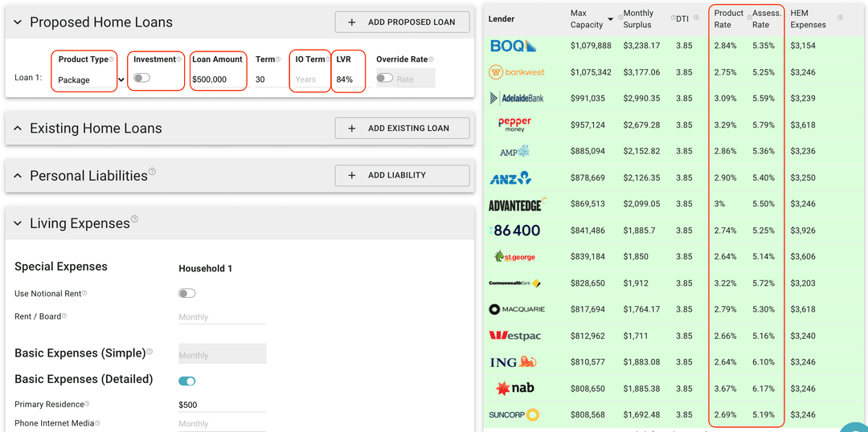Click the Phone Internet Media Monthly field

click(222, 424)
